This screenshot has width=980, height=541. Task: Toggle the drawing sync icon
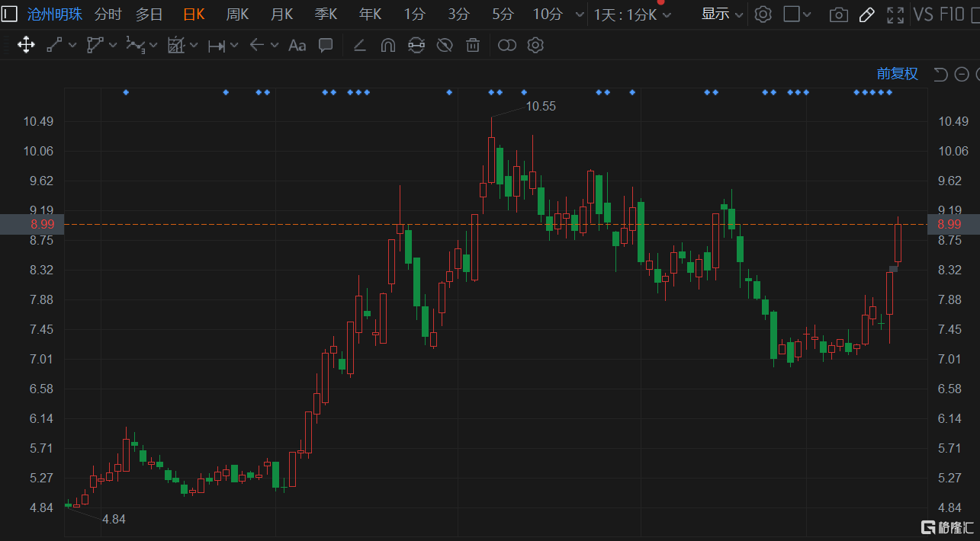[416, 46]
